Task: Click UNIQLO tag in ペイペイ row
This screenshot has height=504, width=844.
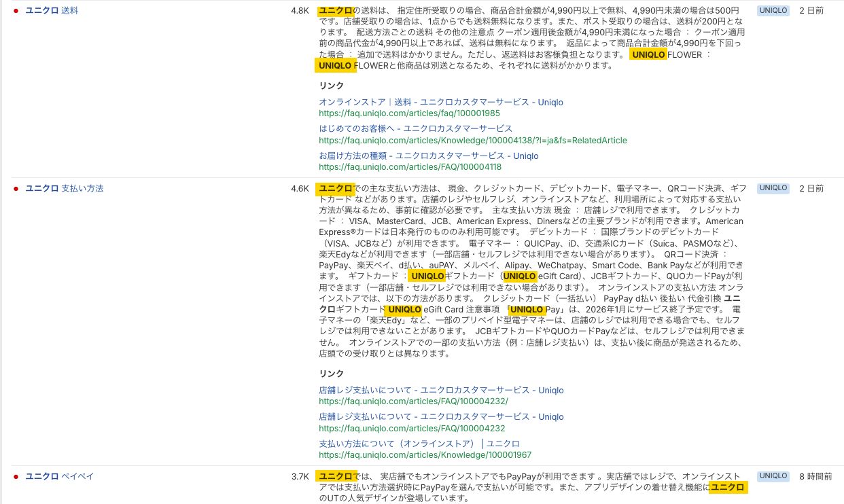Action: coord(773,476)
